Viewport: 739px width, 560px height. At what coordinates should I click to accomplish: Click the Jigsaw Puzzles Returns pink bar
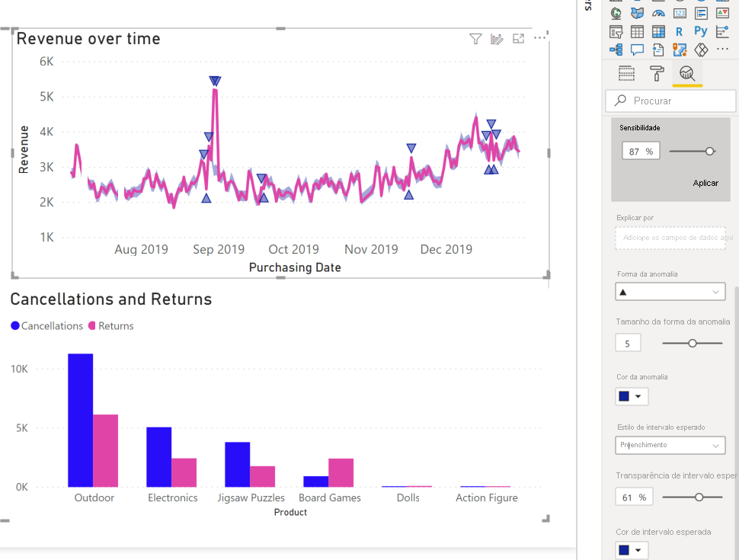click(x=263, y=476)
